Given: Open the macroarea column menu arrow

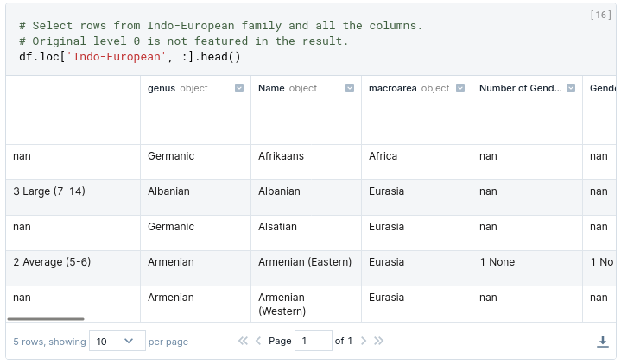Looking at the screenshot, I should coord(460,88).
